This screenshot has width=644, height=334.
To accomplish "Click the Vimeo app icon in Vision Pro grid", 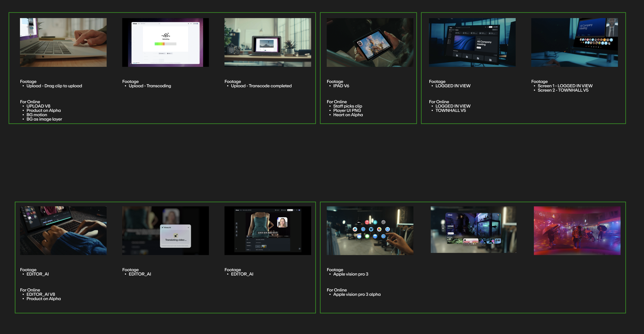I will click(x=371, y=229).
